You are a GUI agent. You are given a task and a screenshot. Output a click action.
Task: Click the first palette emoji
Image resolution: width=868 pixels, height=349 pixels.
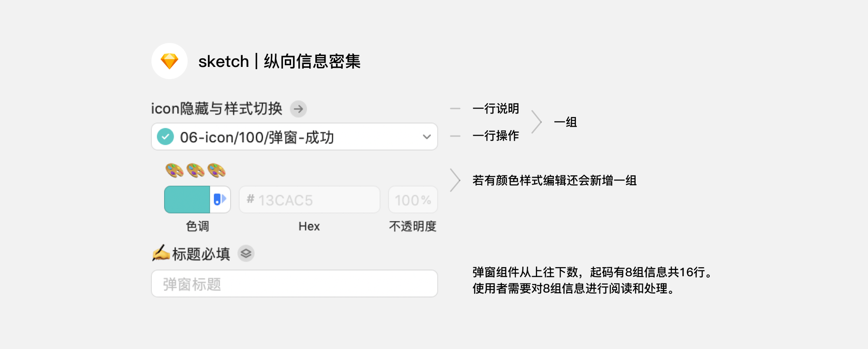point(174,170)
